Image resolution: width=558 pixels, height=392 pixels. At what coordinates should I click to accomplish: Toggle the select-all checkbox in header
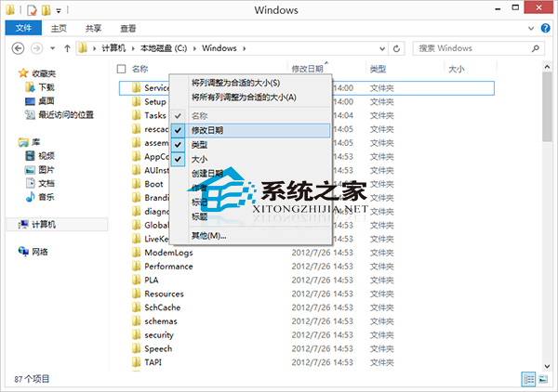pyautogui.click(x=121, y=69)
